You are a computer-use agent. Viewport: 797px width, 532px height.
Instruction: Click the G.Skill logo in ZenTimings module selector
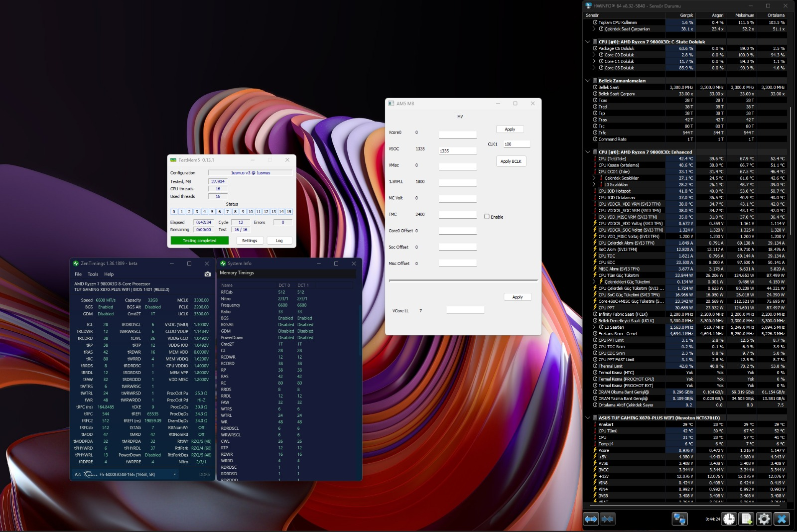point(91,474)
